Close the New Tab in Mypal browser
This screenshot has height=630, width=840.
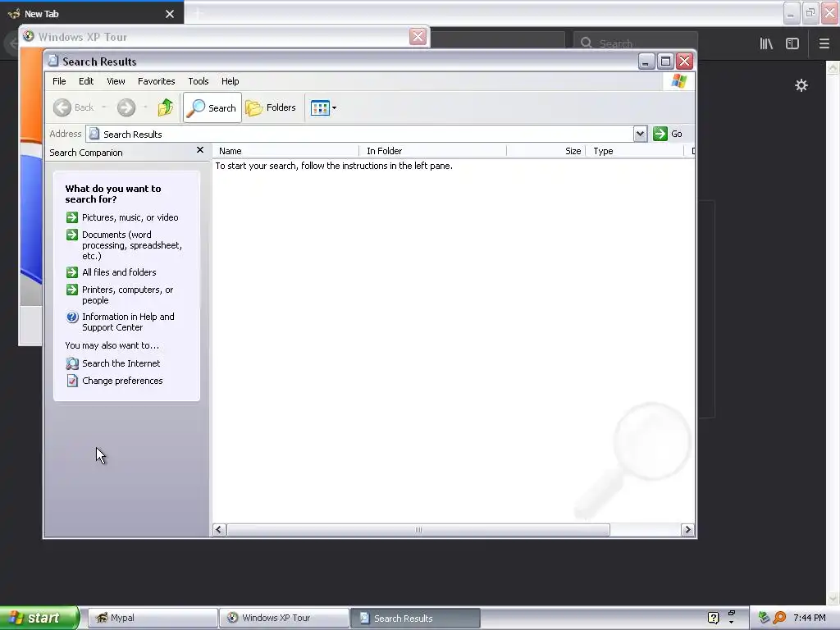tap(170, 14)
